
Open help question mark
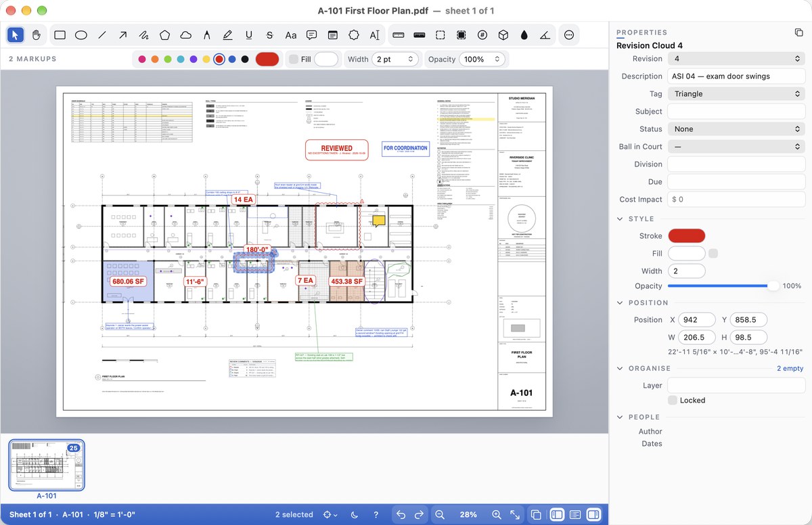pyautogui.click(x=376, y=515)
